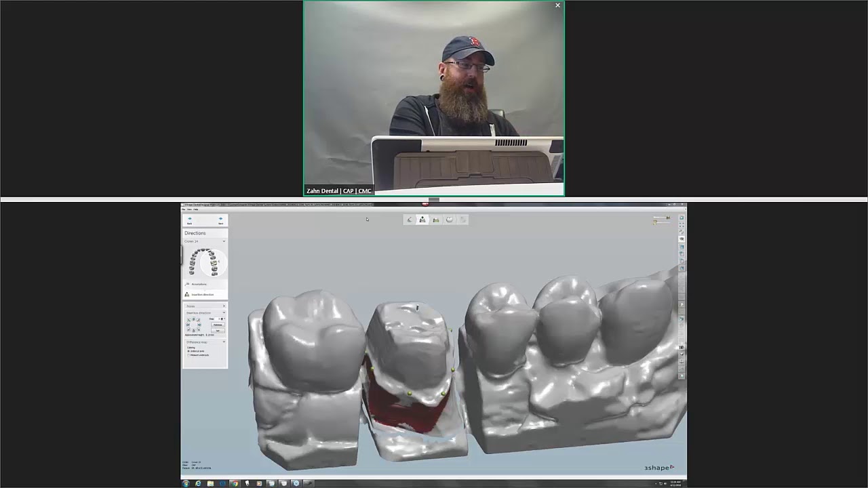Open Chrome from the Windows taskbar
The height and width of the screenshot is (488, 868).
coord(235,483)
